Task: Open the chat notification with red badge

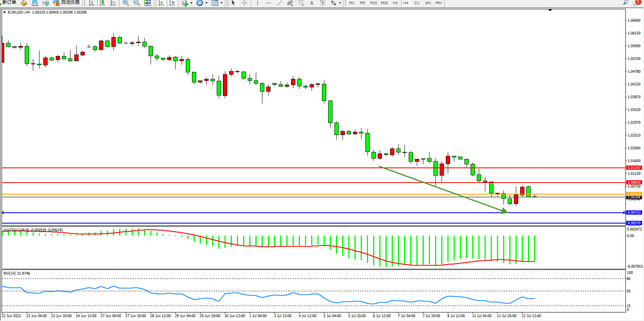Action: pos(637,3)
